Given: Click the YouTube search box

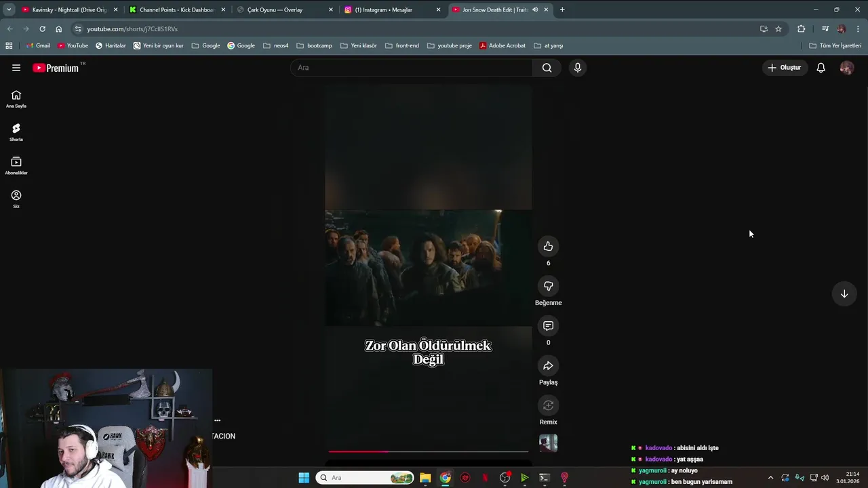Looking at the screenshot, I should pyautogui.click(x=412, y=68).
